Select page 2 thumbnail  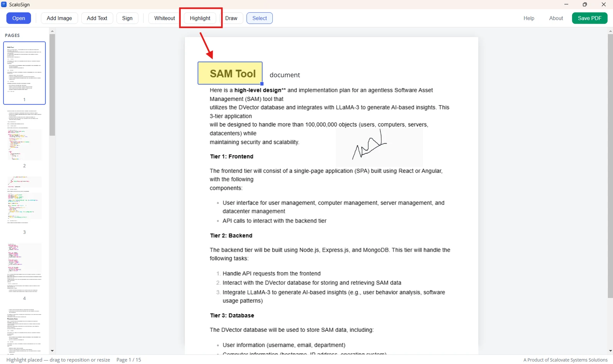(25, 138)
